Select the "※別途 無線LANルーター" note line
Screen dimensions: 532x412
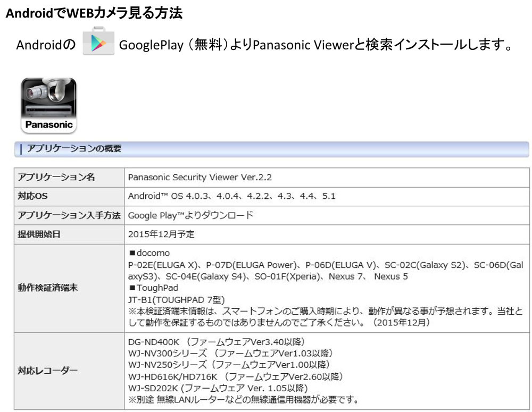coord(244,399)
